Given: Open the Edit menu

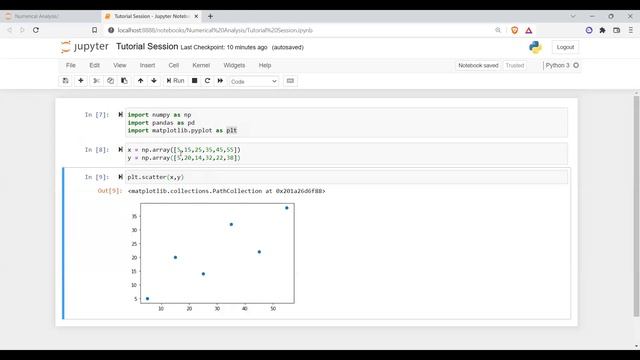Looking at the screenshot, I should [x=94, y=65].
